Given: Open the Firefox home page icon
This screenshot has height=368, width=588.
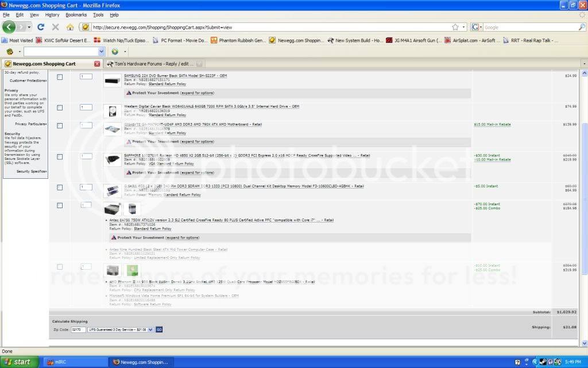Looking at the screenshot, I should [70, 27].
